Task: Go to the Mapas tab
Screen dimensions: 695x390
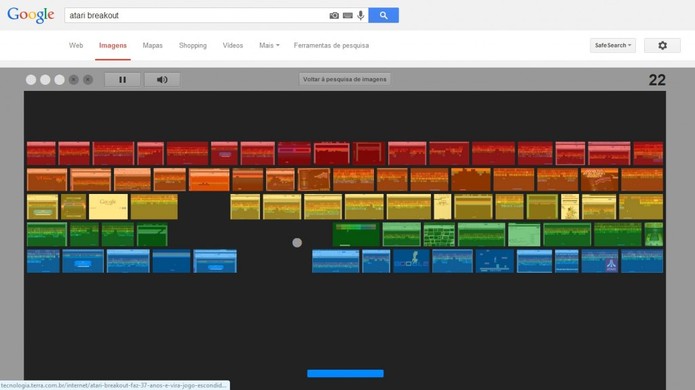Action: pos(152,45)
